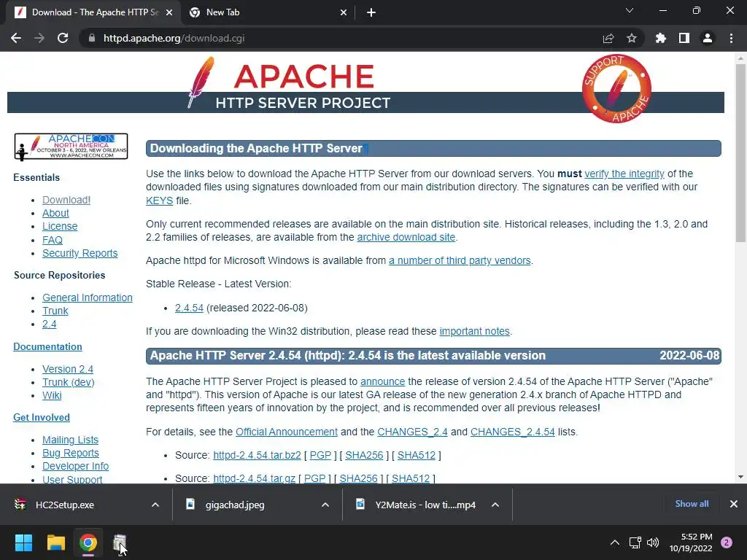Open the CHANGES_2.4 link
The image size is (747, 560).
click(413, 432)
